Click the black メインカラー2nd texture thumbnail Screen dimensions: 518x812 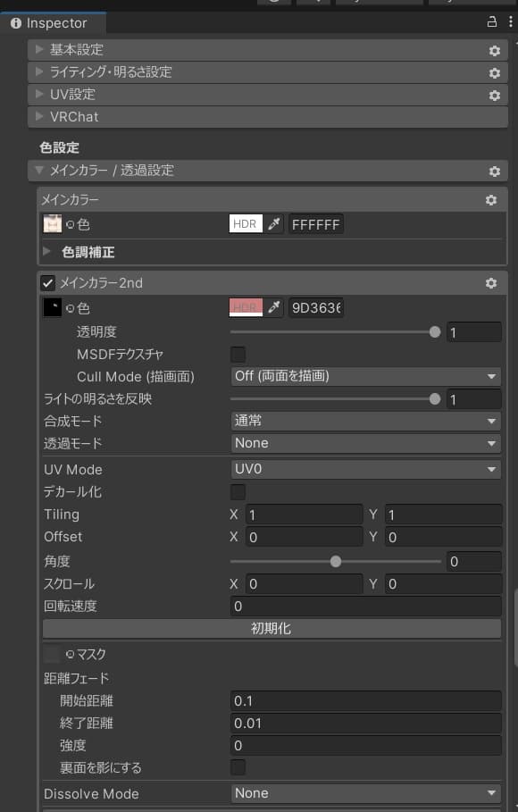pos(53,307)
